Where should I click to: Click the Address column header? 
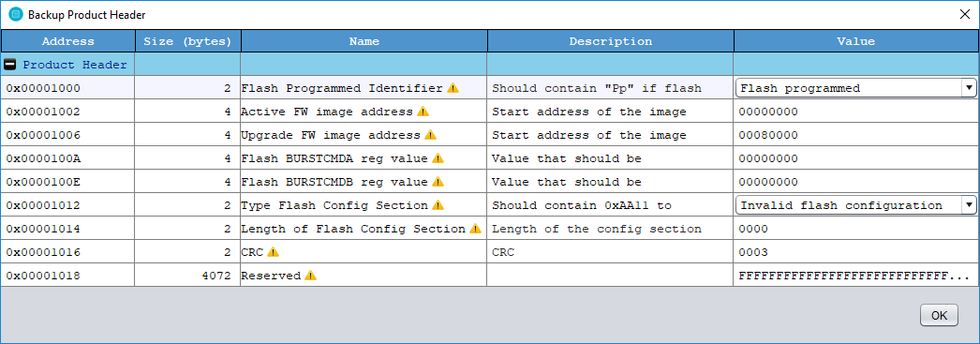(x=68, y=41)
